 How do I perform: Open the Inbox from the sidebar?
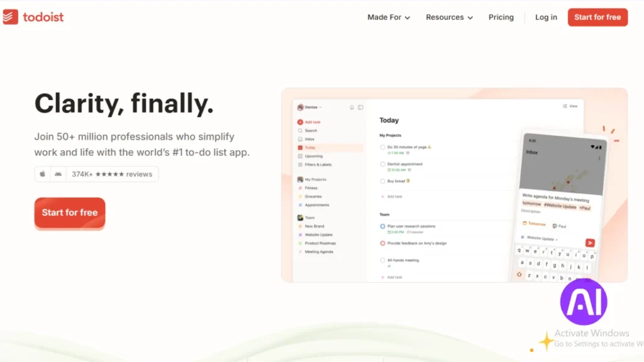[x=308, y=139]
